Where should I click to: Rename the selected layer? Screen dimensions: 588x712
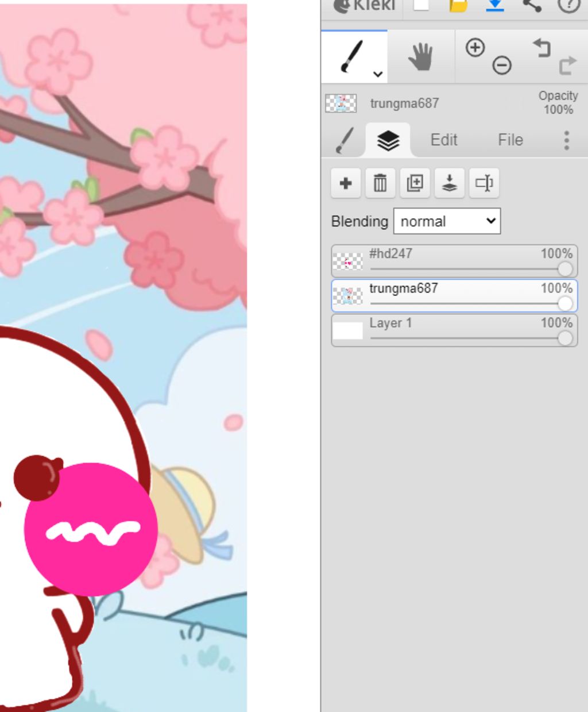click(x=483, y=183)
